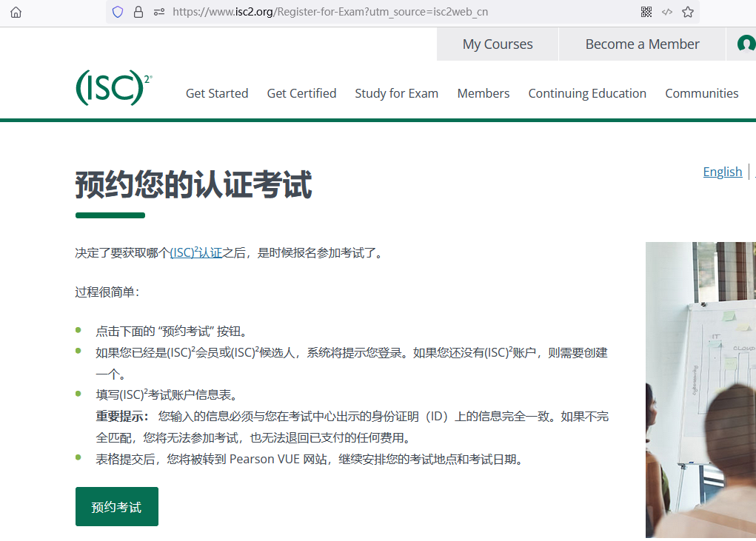Open the Get Certified menu

301,93
